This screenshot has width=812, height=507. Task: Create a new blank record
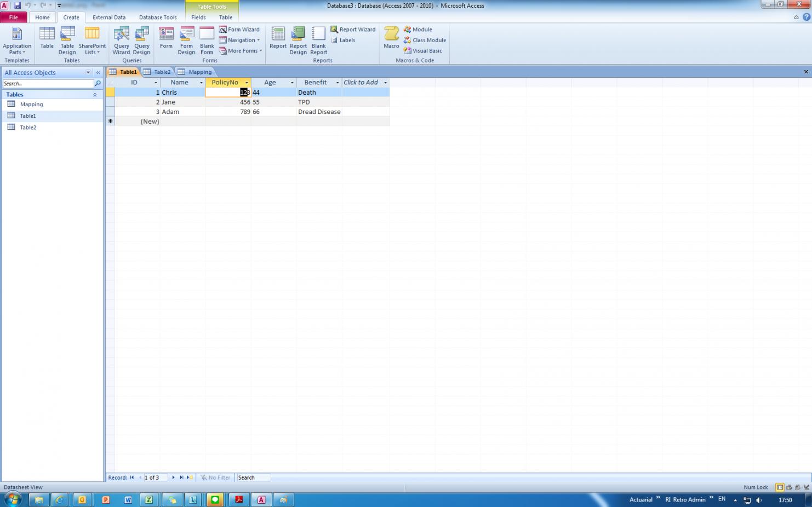click(190, 477)
